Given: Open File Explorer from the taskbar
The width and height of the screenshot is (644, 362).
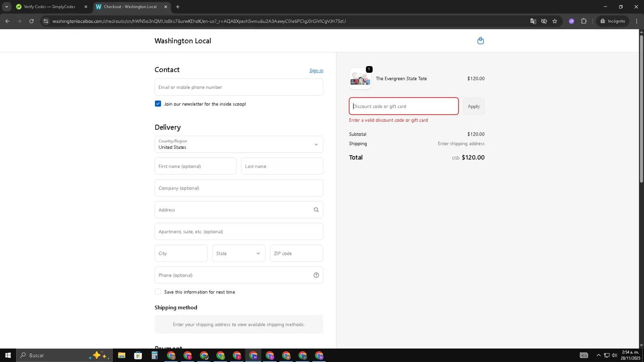Looking at the screenshot, I should pos(122,355).
